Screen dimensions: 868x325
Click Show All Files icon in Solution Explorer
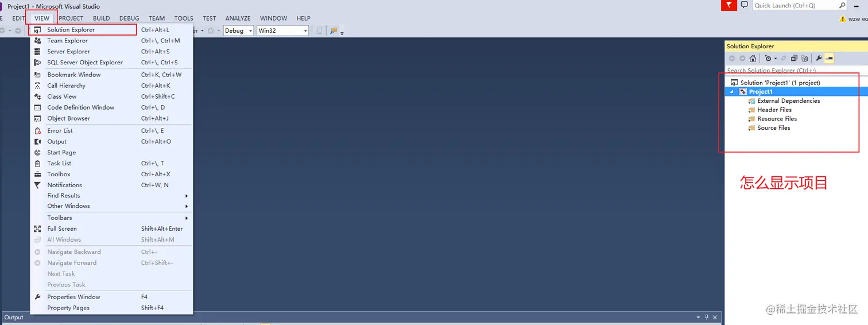(x=805, y=58)
